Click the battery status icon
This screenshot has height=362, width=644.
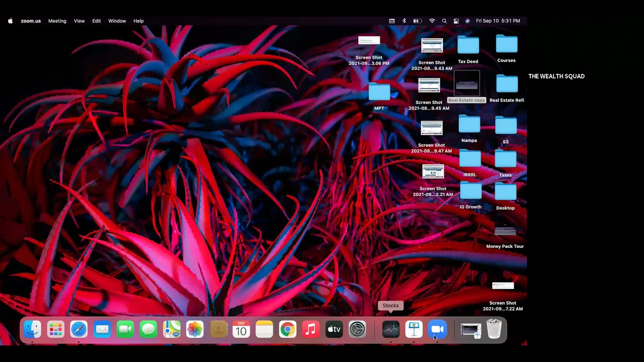418,21
